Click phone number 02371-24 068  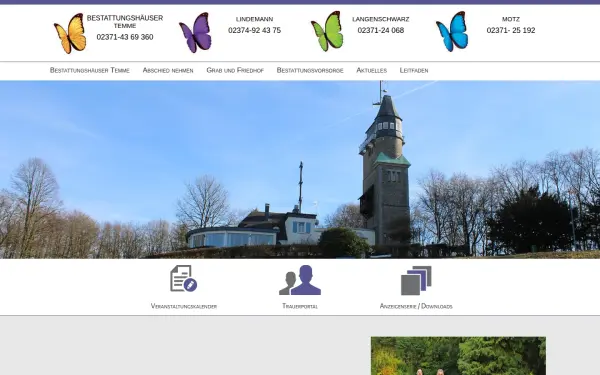click(x=381, y=30)
